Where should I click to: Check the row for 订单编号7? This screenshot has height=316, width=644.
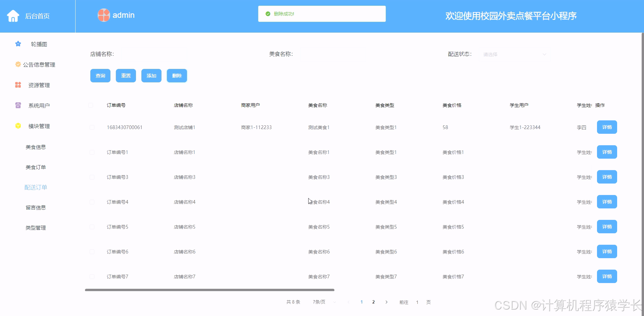tap(92, 277)
